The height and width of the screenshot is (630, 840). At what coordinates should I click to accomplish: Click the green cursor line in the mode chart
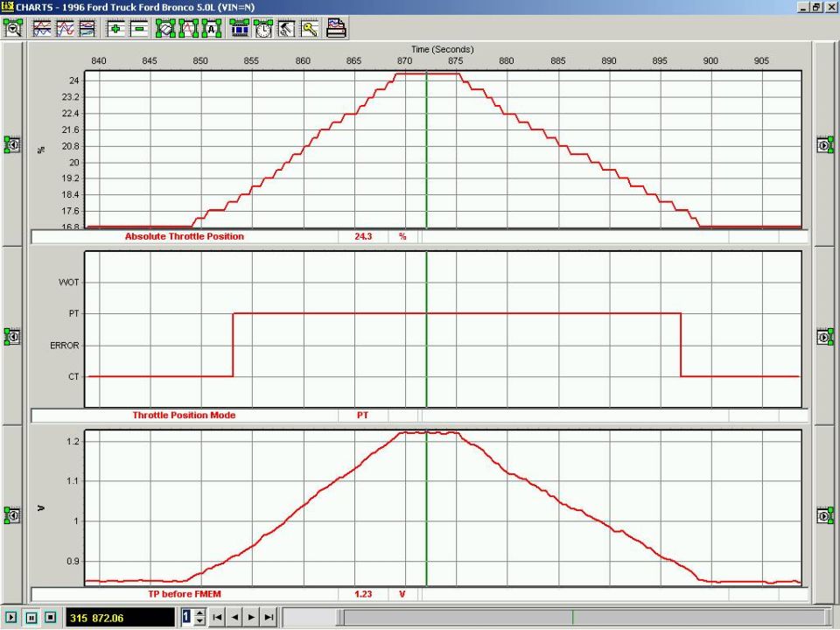pos(426,330)
